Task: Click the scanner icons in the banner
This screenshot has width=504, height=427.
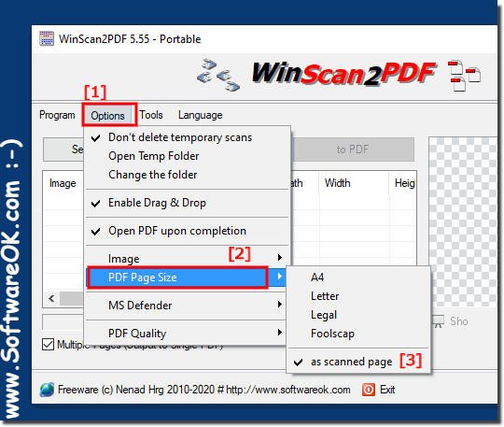Action: click(x=218, y=75)
